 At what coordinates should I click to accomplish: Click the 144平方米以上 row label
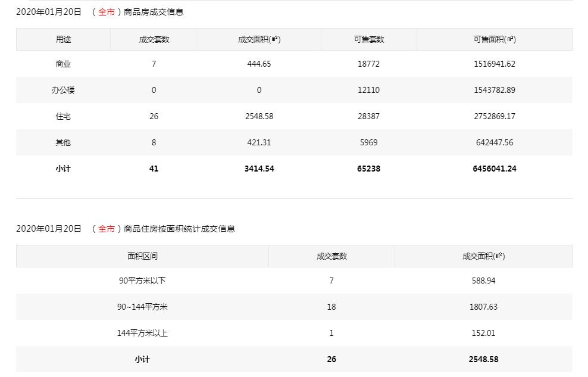point(142,333)
